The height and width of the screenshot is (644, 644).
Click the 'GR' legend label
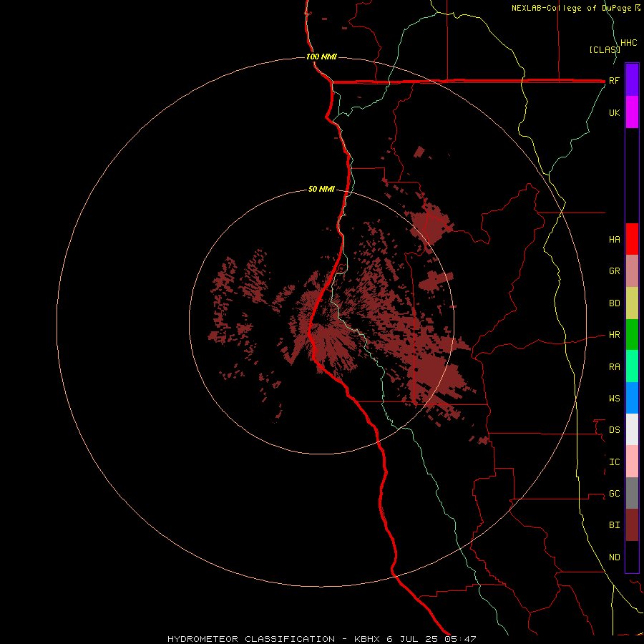[615, 271]
